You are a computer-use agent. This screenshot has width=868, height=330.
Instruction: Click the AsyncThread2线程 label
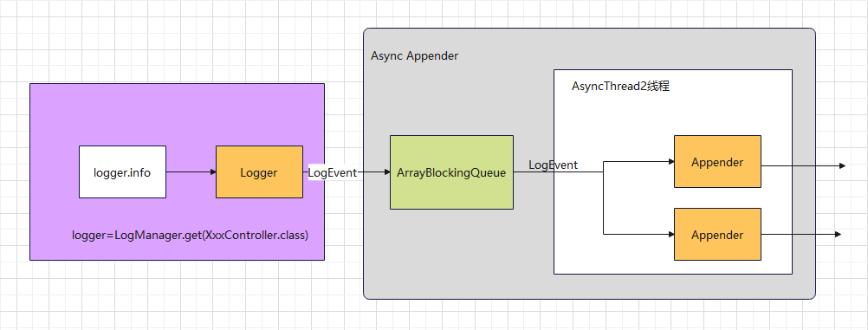620,87
